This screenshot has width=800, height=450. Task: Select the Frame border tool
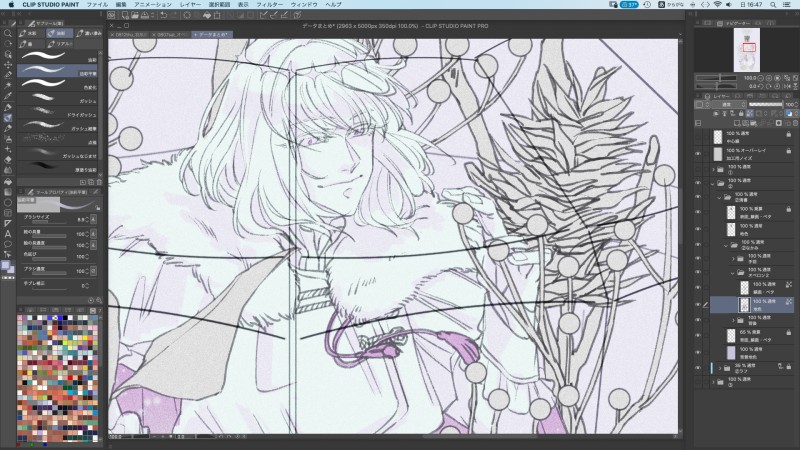8,213
